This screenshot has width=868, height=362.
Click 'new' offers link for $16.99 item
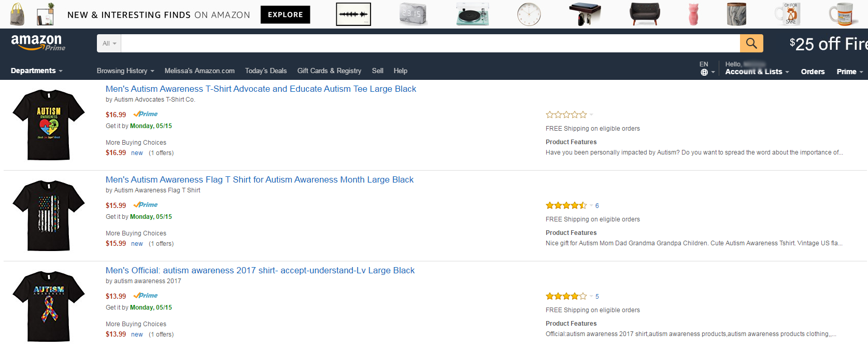137,153
